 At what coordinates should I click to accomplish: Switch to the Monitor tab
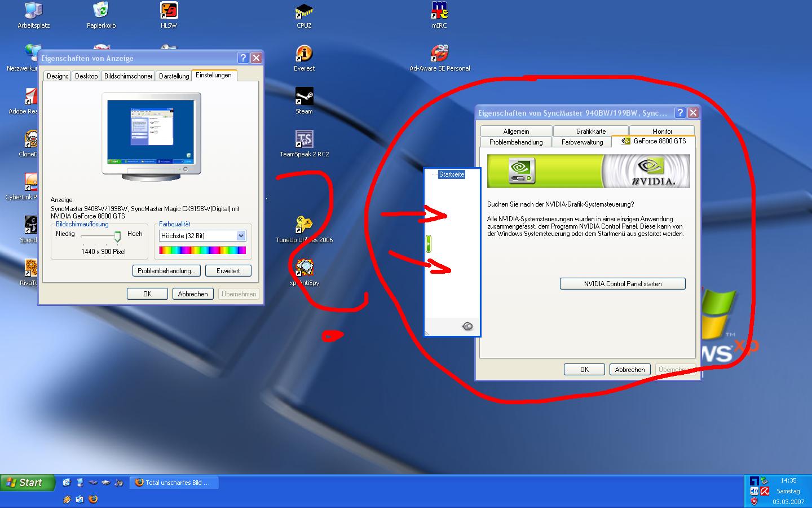click(x=662, y=131)
